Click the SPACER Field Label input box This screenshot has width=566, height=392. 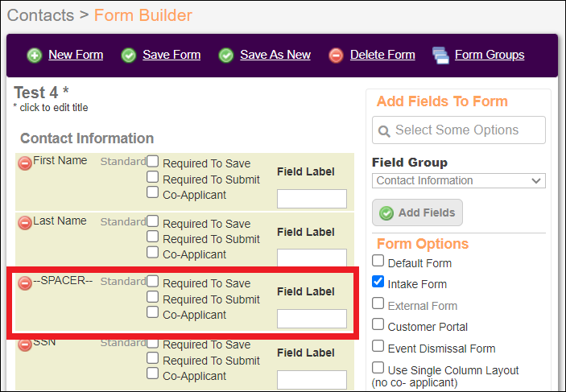click(x=312, y=319)
